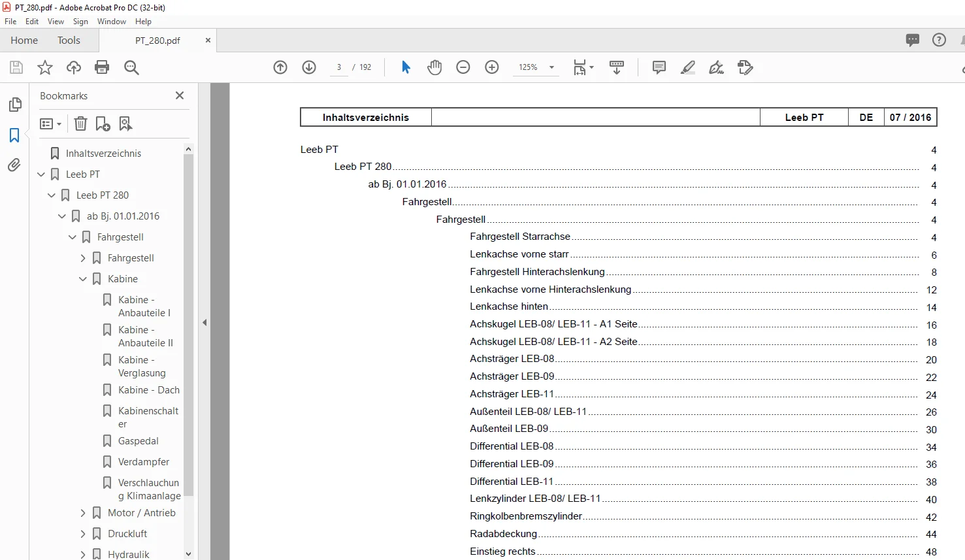Collapse the Kabine bookmark
The image size is (965, 560).
[83, 279]
